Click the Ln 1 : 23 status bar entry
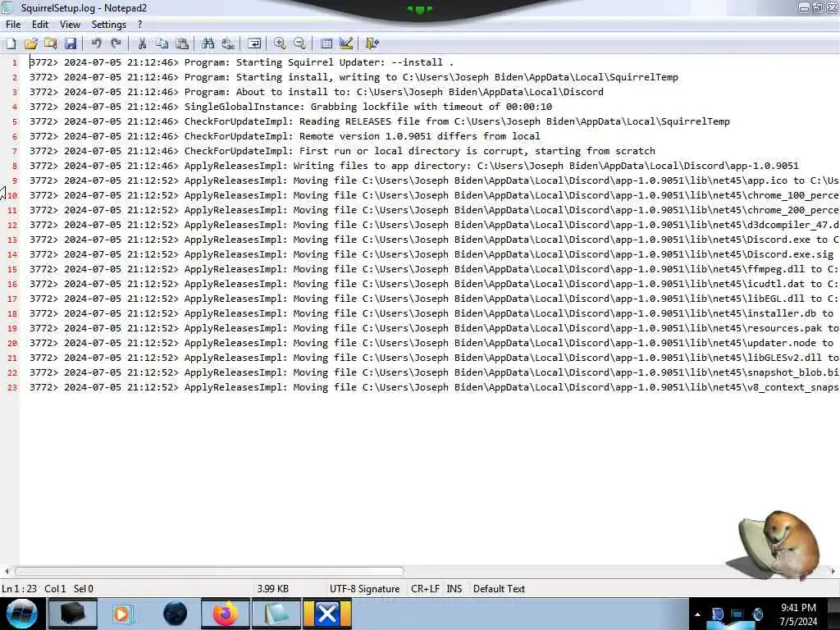840x630 pixels. coord(20,589)
